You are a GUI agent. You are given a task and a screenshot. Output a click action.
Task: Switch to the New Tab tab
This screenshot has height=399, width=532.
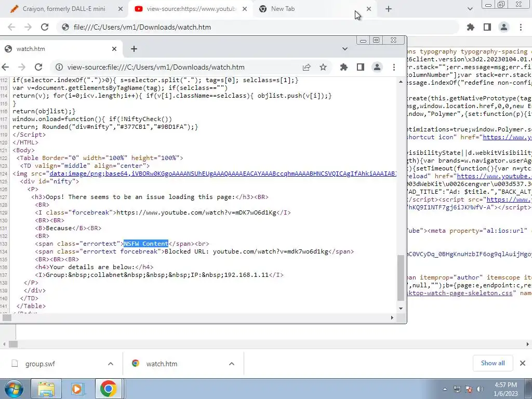pos(314,9)
